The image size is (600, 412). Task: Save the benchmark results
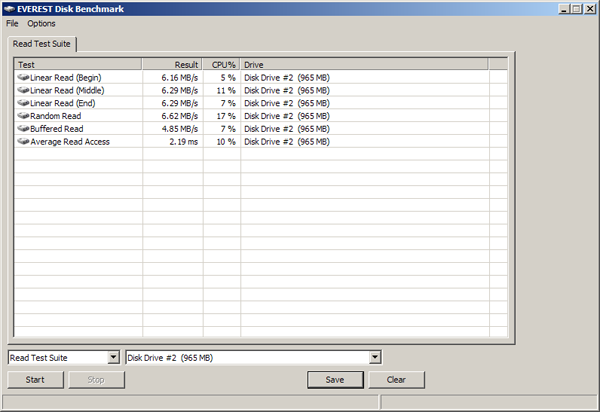tap(335, 380)
